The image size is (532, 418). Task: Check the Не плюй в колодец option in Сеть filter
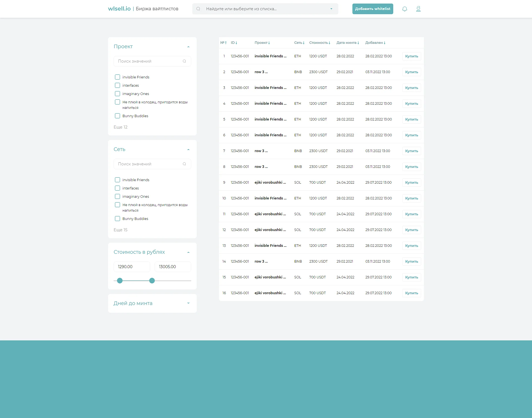tap(117, 205)
